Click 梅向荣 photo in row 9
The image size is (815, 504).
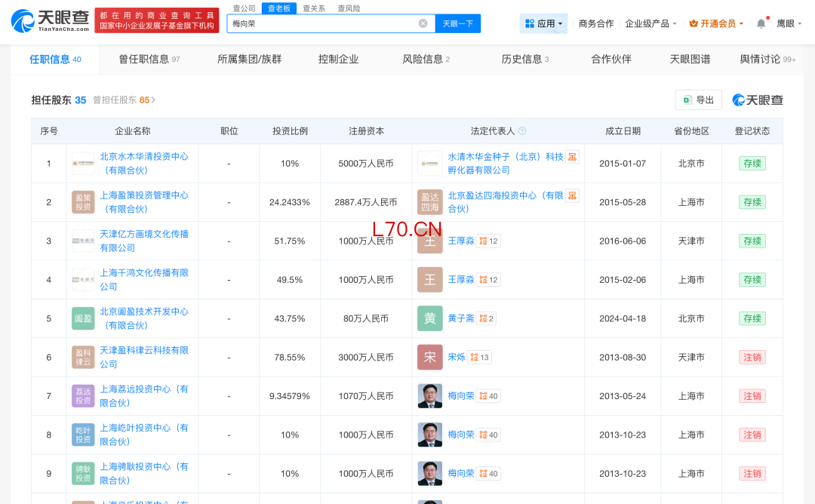pos(430,474)
